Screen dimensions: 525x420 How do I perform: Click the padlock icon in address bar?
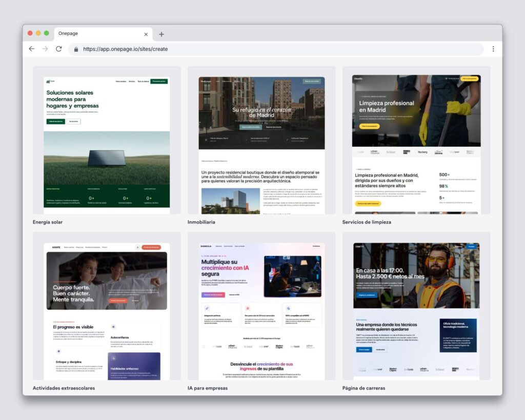(x=76, y=49)
